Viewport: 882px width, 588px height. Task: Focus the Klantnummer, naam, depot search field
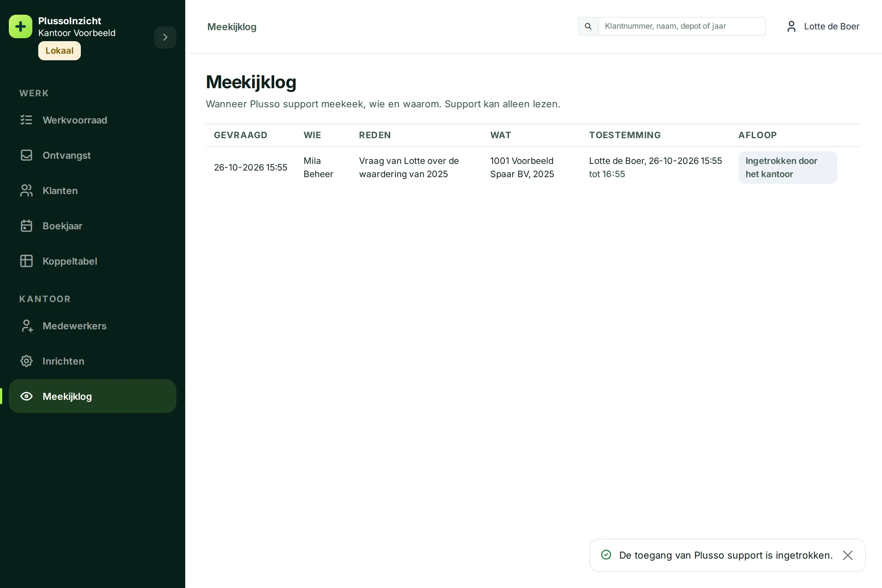click(682, 26)
